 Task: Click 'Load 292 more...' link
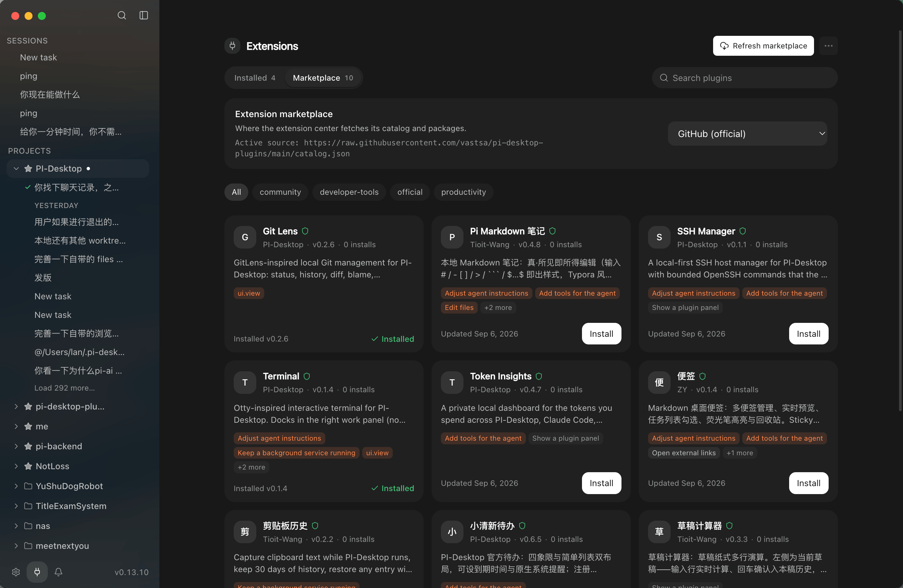[64, 388]
